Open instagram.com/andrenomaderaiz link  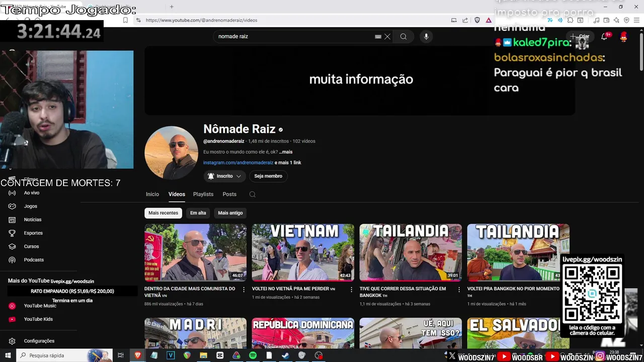238,162
